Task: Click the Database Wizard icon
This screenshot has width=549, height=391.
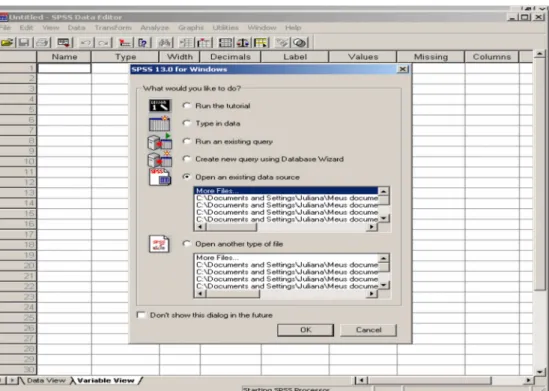Action: [160, 159]
